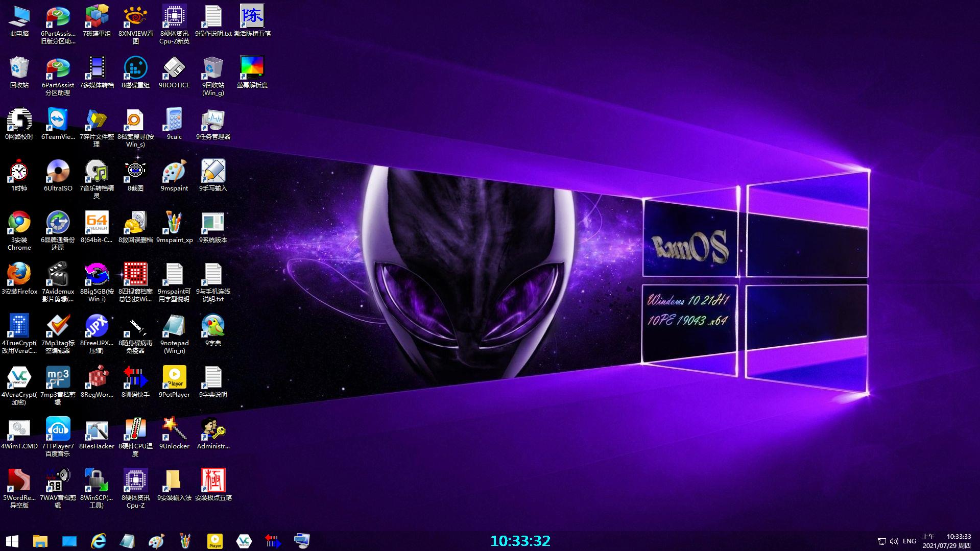The width and height of the screenshot is (980, 551).
Task: Select the 9任务管理器 shortcut
Action: 213,125
